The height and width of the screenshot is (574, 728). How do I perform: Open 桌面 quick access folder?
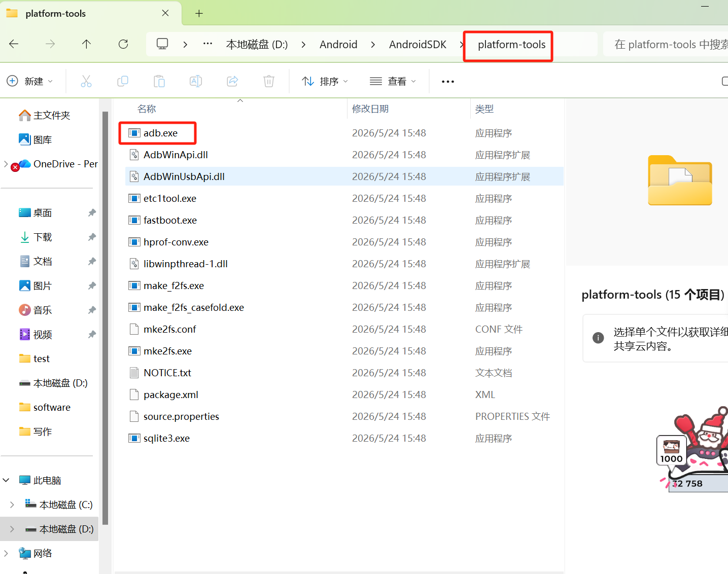click(36, 212)
